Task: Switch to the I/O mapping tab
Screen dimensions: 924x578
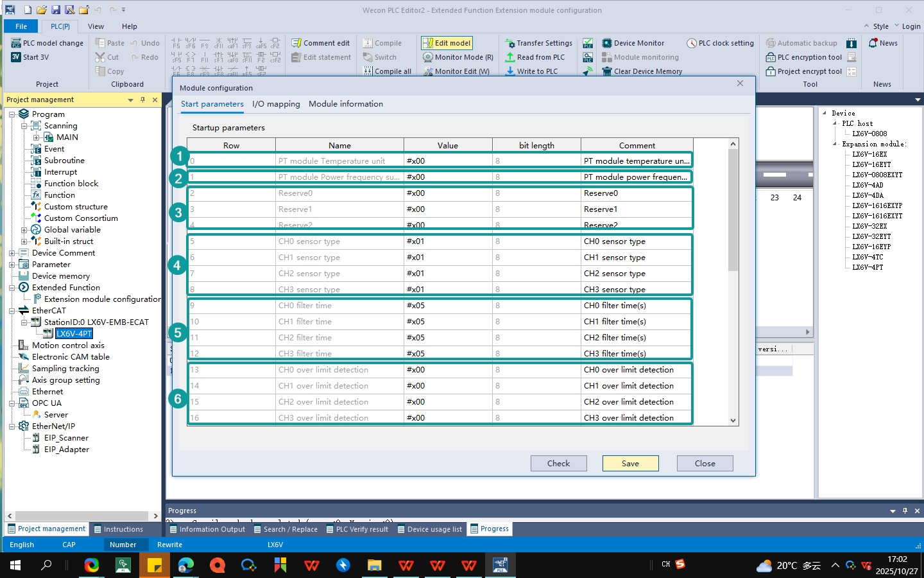Action: [x=276, y=104]
